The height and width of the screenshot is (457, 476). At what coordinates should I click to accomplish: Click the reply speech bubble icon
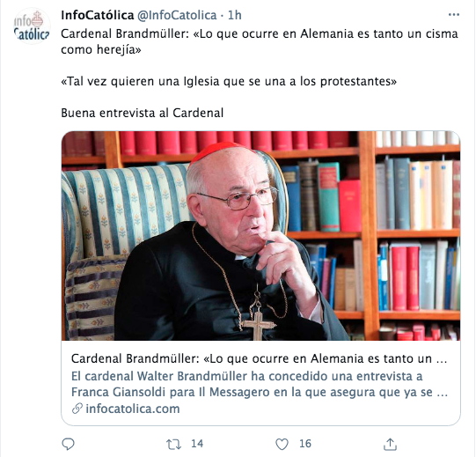(x=68, y=445)
